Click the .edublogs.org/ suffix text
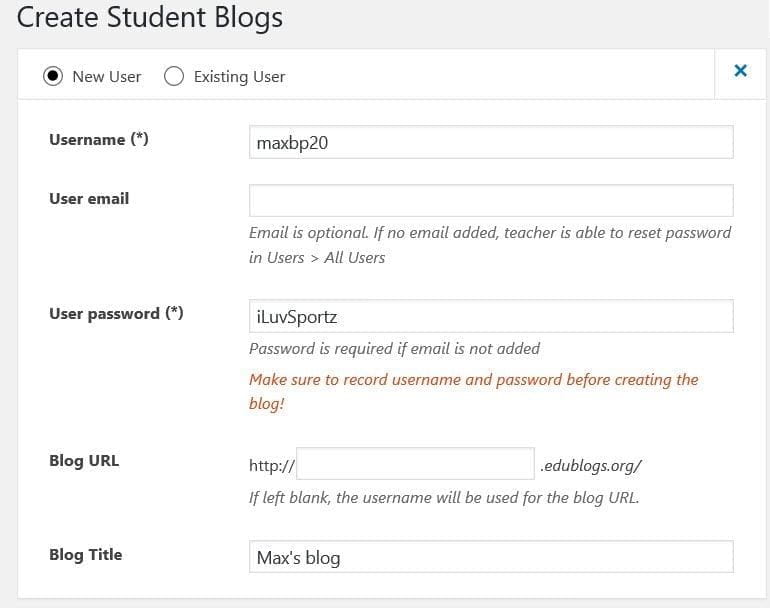770x608 pixels. [x=591, y=466]
